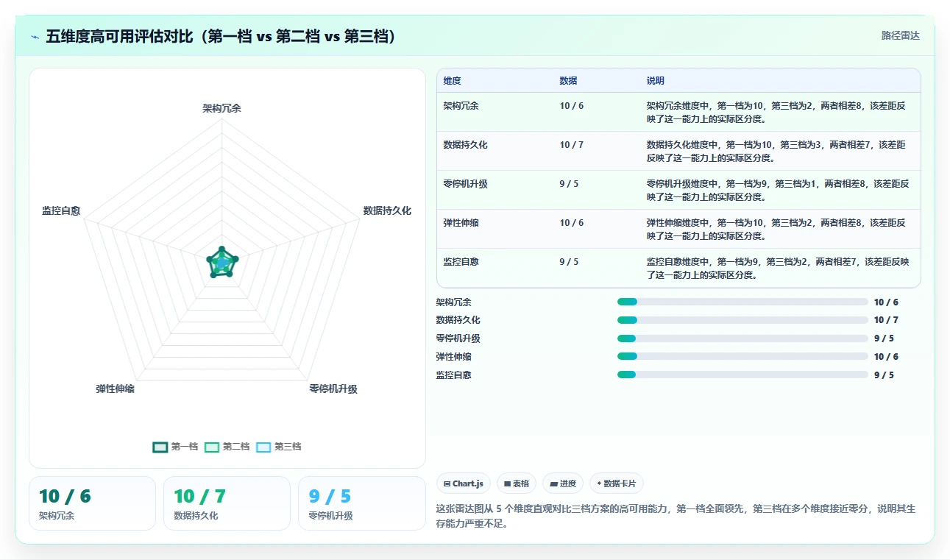950x560 pixels.
Task: Click the 弹性伸缩 radar axis label
Action: click(x=115, y=389)
